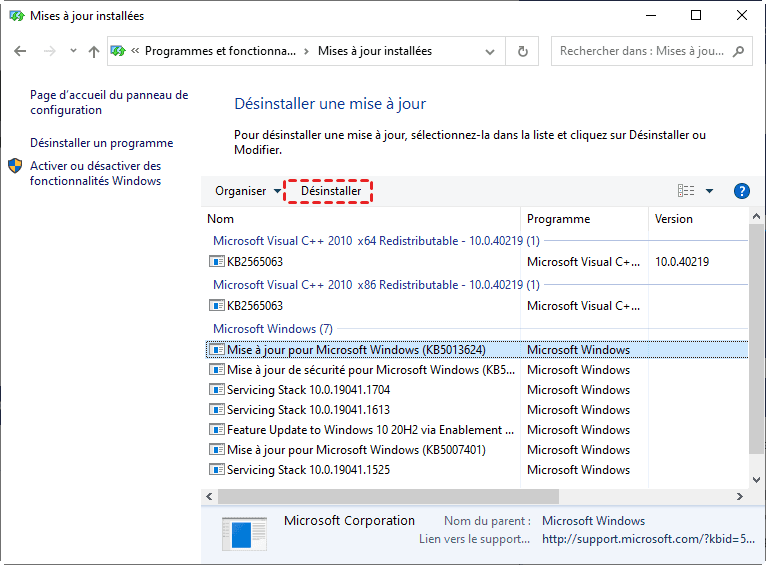The width and height of the screenshot is (766, 565).
Task: Go up one level with up arrow
Action: click(94, 51)
